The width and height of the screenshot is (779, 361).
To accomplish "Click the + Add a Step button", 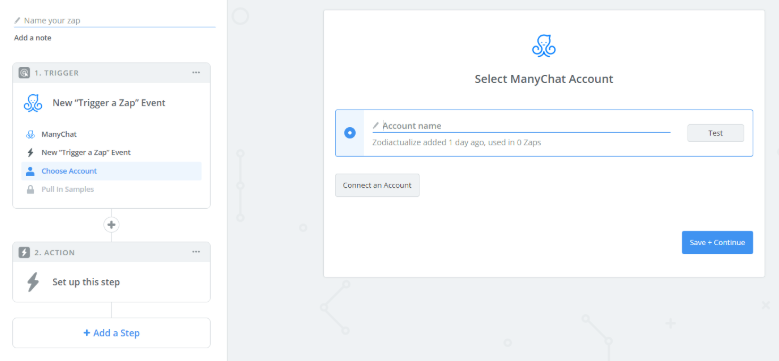I will 111,333.
